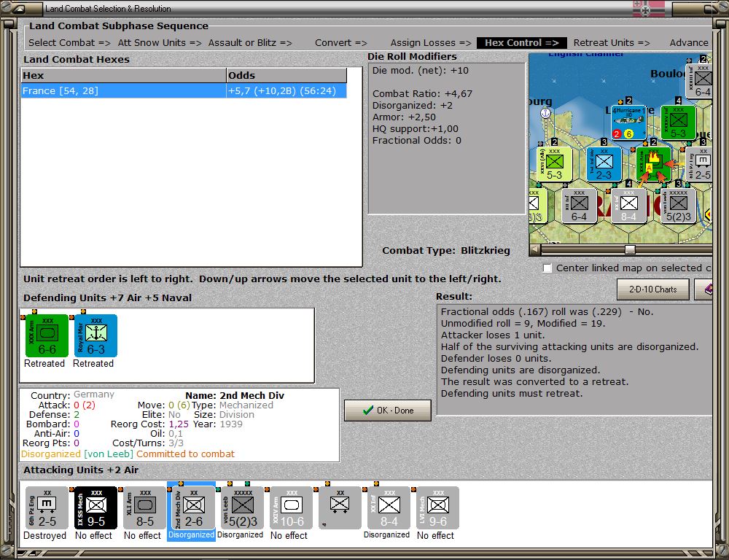Open the 2-D-10 Charts
This screenshot has height=560, width=729.
tap(652, 289)
